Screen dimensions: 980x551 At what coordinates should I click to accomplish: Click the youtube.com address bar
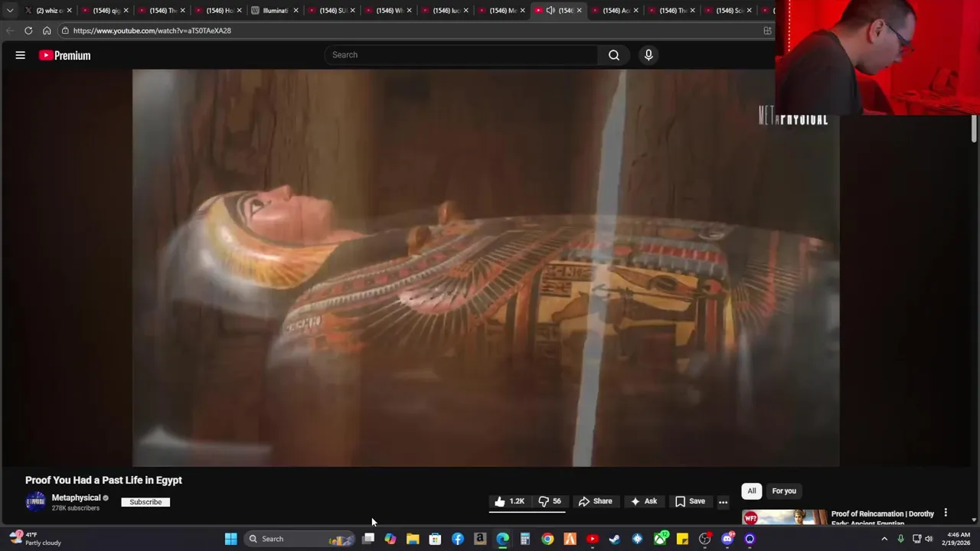[x=413, y=31]
